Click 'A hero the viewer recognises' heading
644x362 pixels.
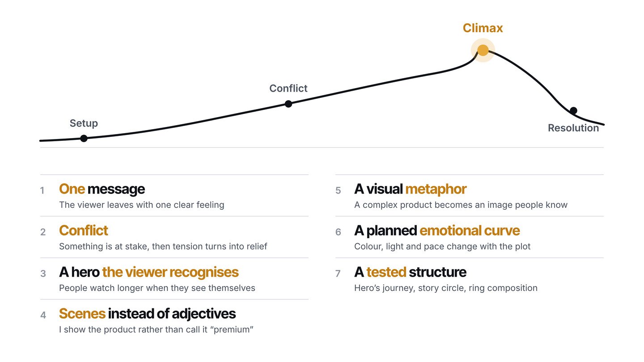(x=149, y=272)
